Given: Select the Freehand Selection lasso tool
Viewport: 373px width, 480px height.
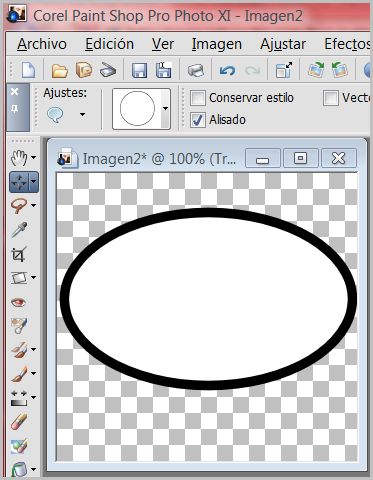Looking at the screenshot, I should pos(19,206).
